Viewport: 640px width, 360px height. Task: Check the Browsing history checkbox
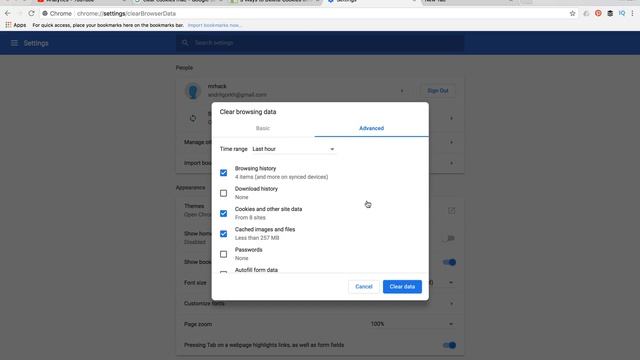point(223,173)
